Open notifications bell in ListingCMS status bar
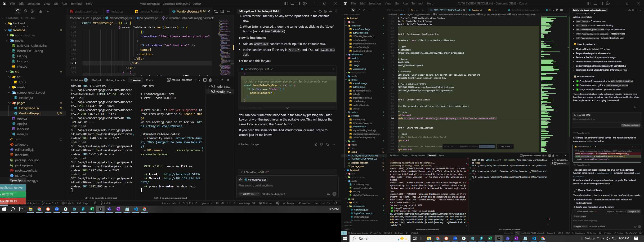This screenshot has height=242, width=644. 336,203
